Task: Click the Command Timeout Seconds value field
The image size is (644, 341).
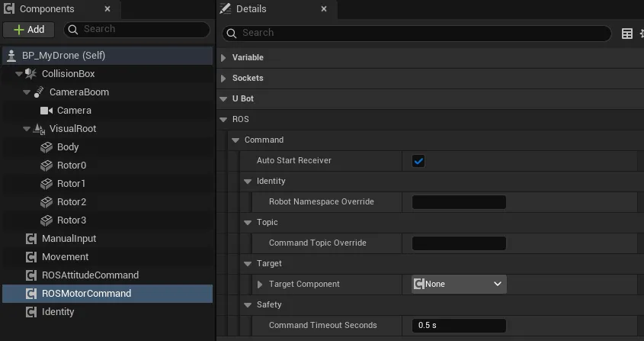Action: (x=459, y=326)
